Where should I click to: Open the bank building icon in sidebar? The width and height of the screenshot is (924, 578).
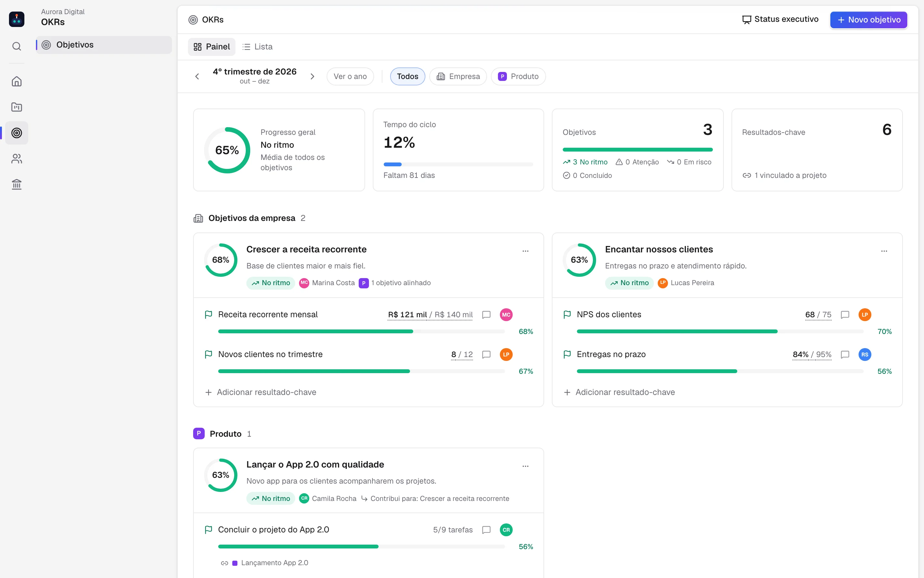(16, 184)
